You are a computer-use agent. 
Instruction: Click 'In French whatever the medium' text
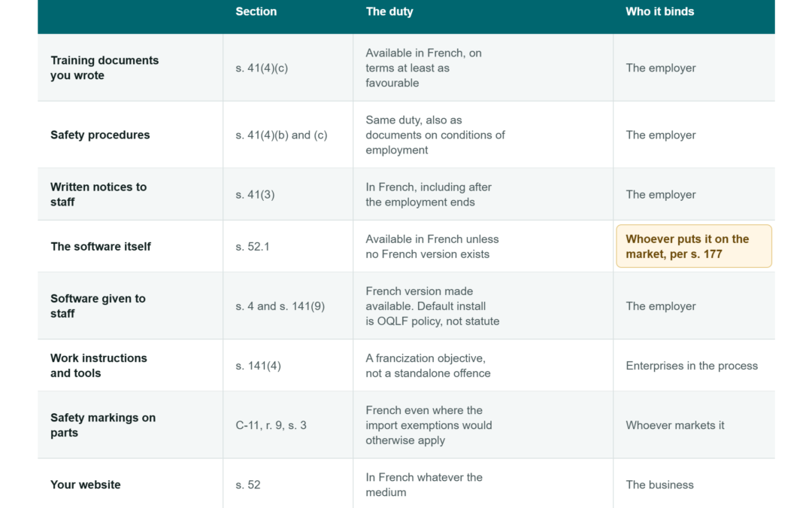click(x=423, y=485)
